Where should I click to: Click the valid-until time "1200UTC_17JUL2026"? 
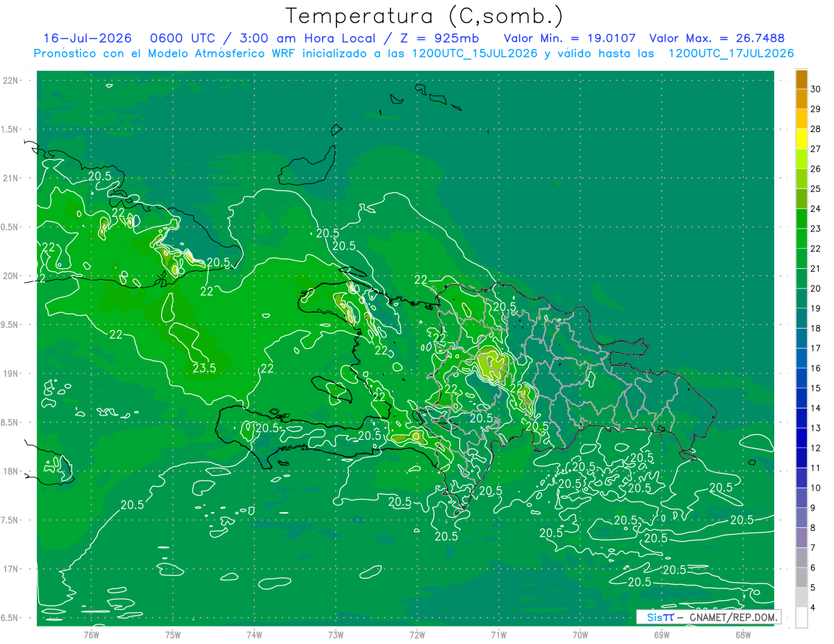[x=730, y=53]
